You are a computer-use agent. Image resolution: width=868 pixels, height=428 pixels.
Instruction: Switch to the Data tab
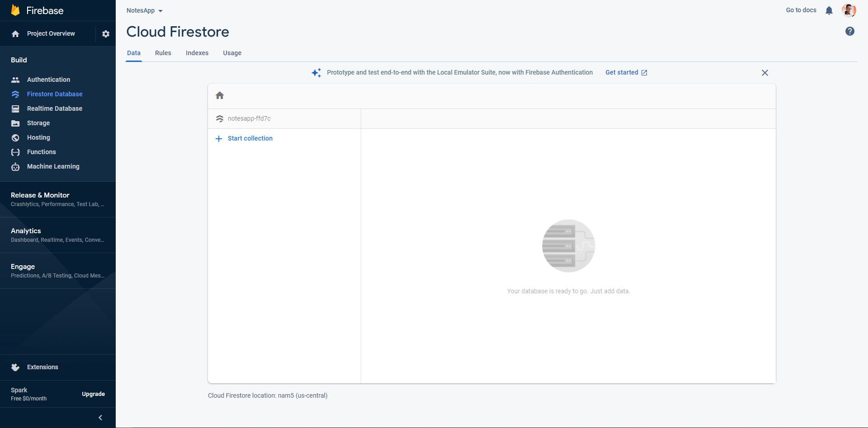click(134, 53)
